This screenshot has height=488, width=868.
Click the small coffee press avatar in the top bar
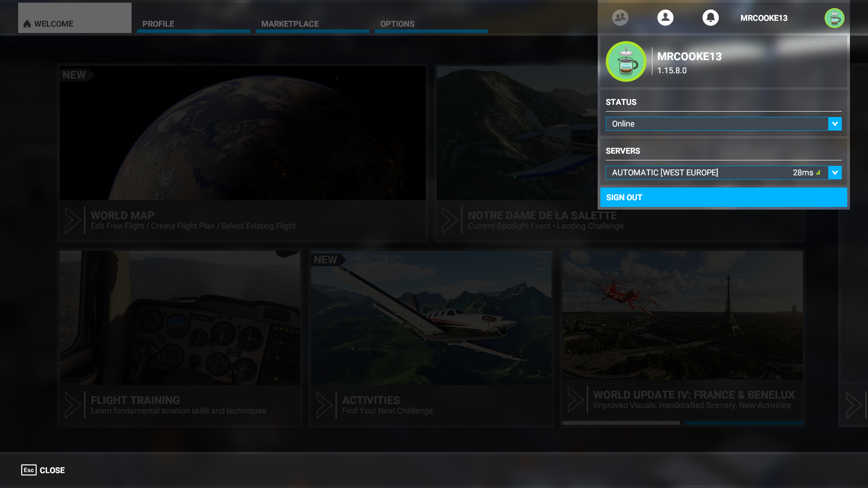pyautogui.click(x=834, y=18)
